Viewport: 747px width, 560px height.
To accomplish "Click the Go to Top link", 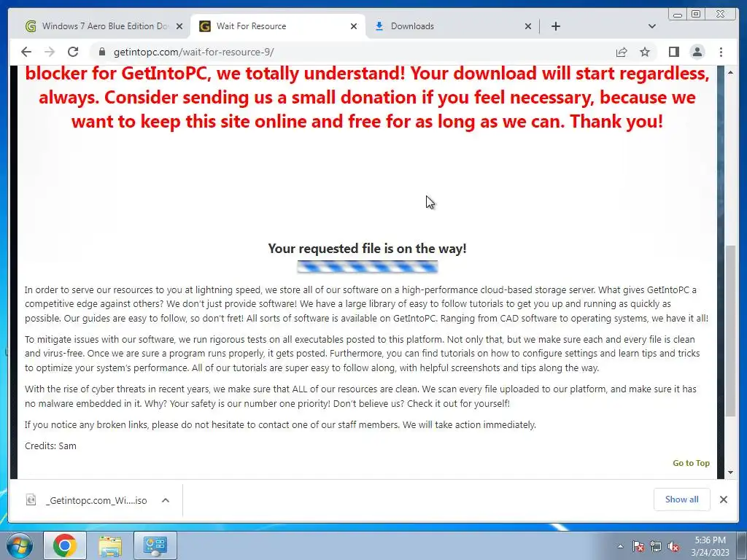I will tap(691, 463).
